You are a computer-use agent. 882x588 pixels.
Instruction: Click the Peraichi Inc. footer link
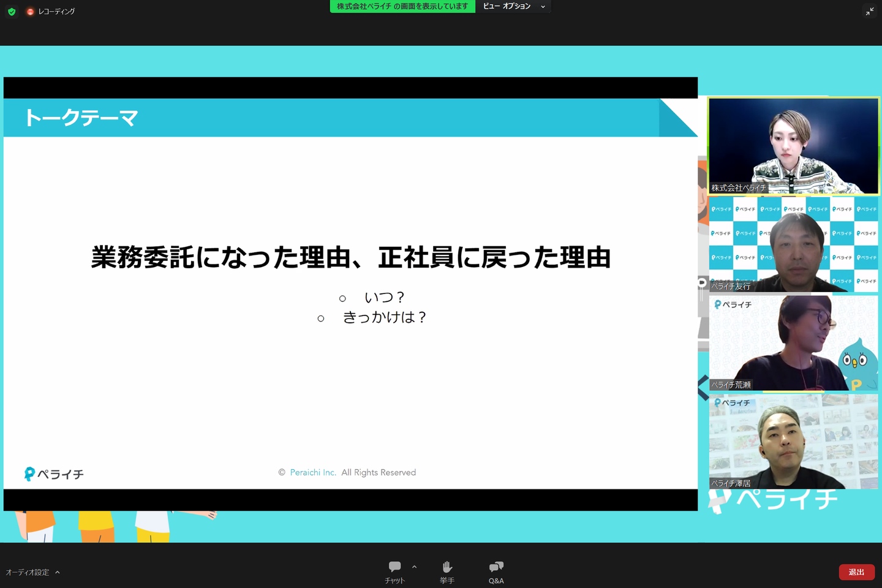tap(313, 472)
